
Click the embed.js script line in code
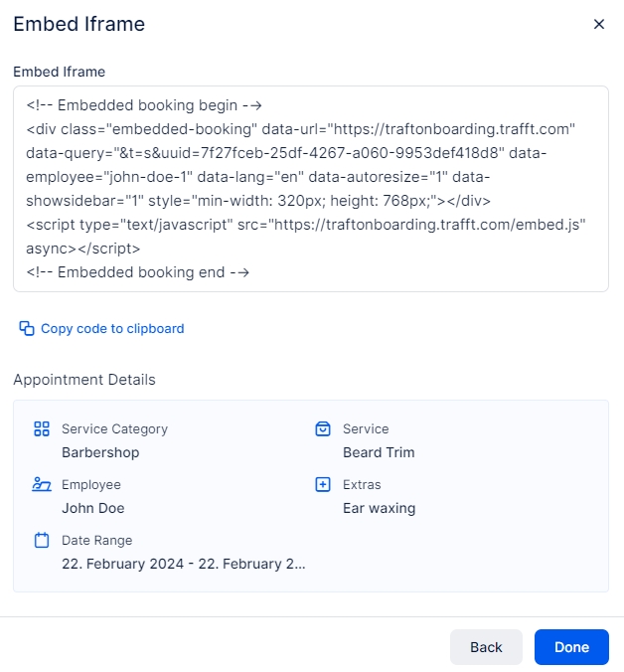pyautogui.click(x=306, y=225)
